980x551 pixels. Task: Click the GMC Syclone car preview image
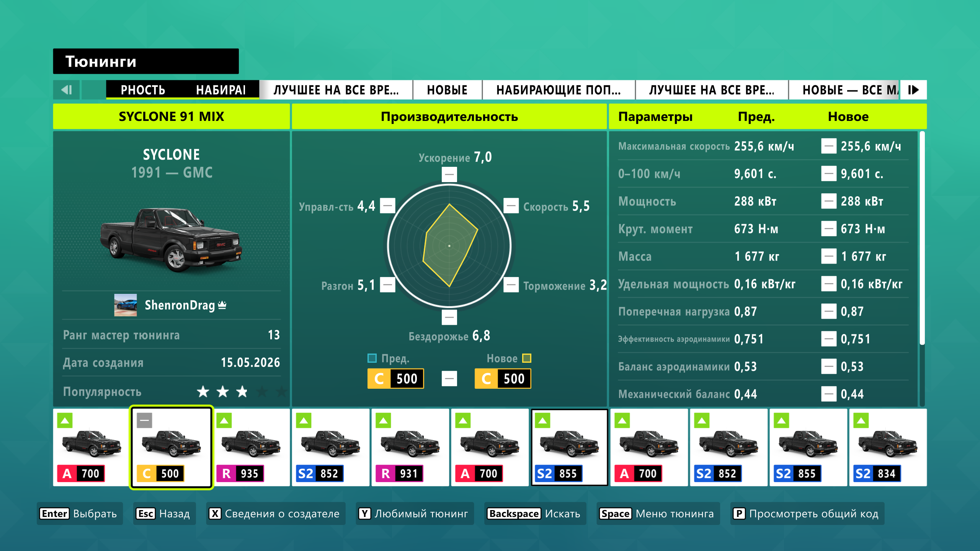(x=171, y=240)
